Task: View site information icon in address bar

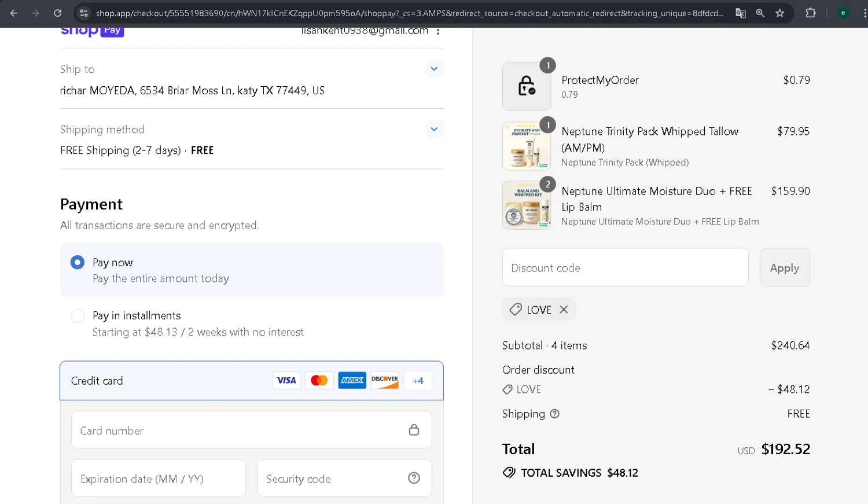Action: click(84, 13)
